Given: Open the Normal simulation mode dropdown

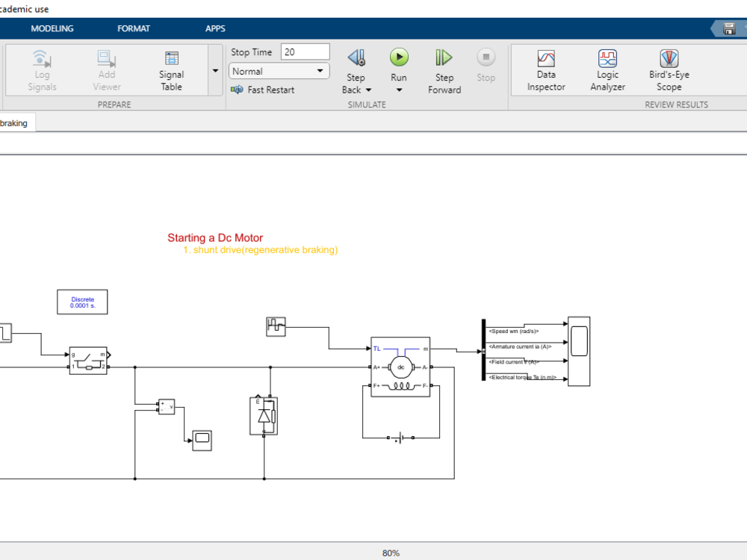Looking at the screenshot, I should tap(279, 72).
